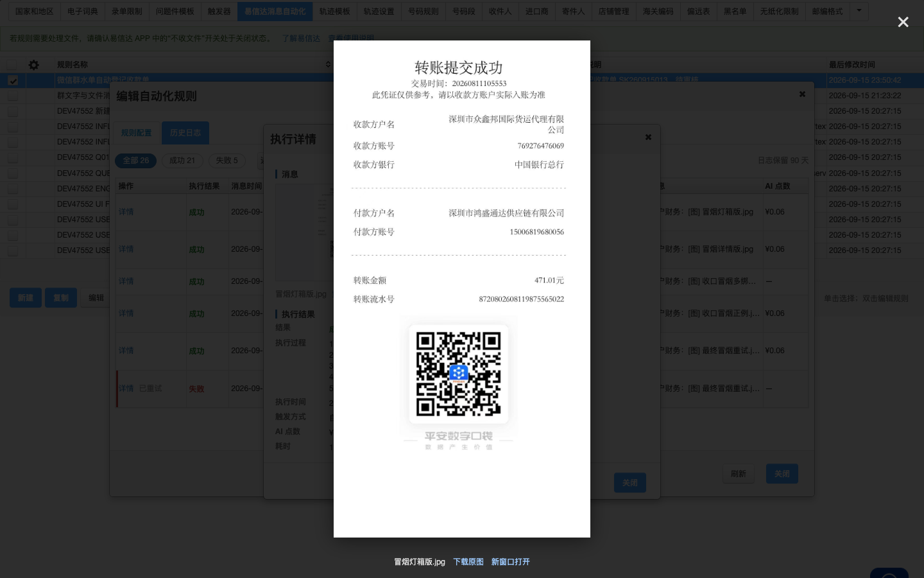Screen dimensions: 924x578
Task: Open the 轨迹设置 tab
Action: pos(379,12)
